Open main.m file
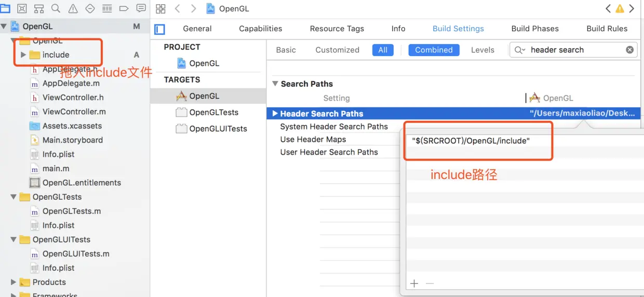This screenshot has width=644, height=297. coord(50,169)
